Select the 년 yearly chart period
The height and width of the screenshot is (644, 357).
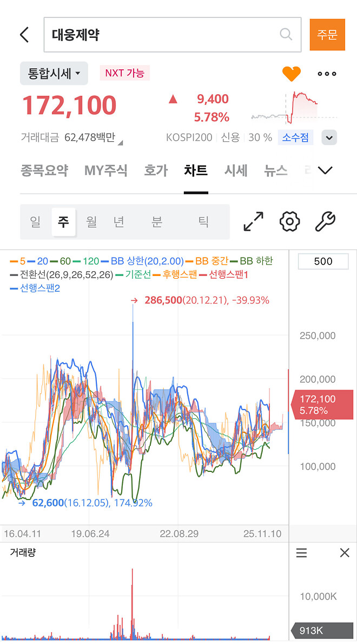click(x=119, y=222)
